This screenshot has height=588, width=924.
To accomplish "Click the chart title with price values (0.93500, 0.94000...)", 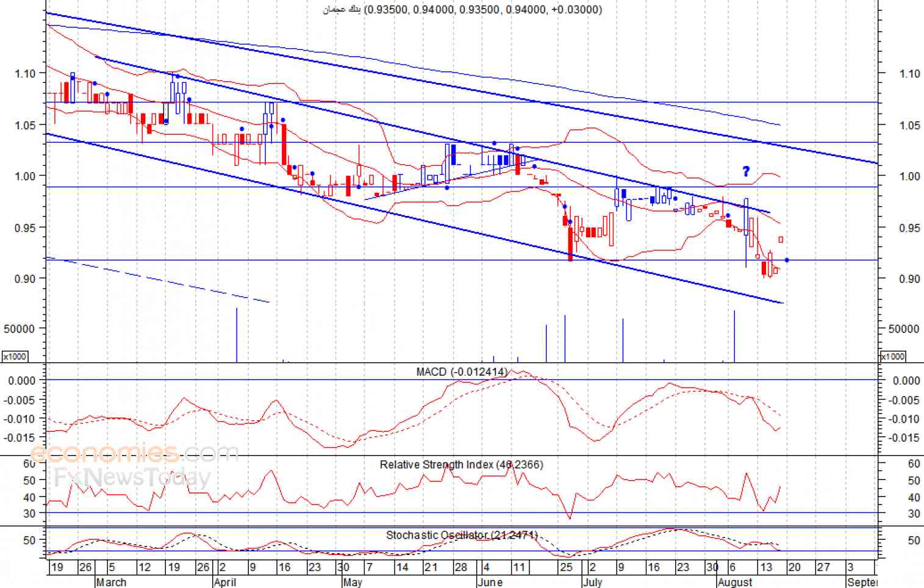I will click(x=462, y=9).
